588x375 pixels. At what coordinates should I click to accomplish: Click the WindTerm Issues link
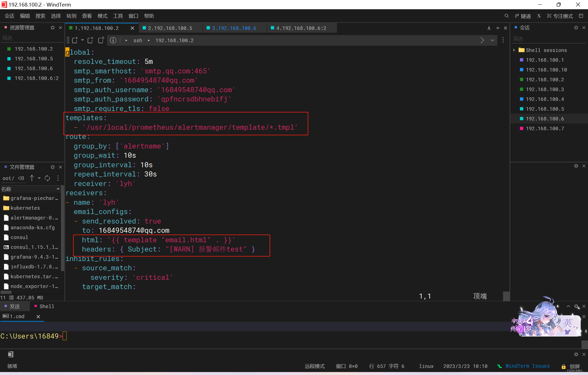coord(527,366)
